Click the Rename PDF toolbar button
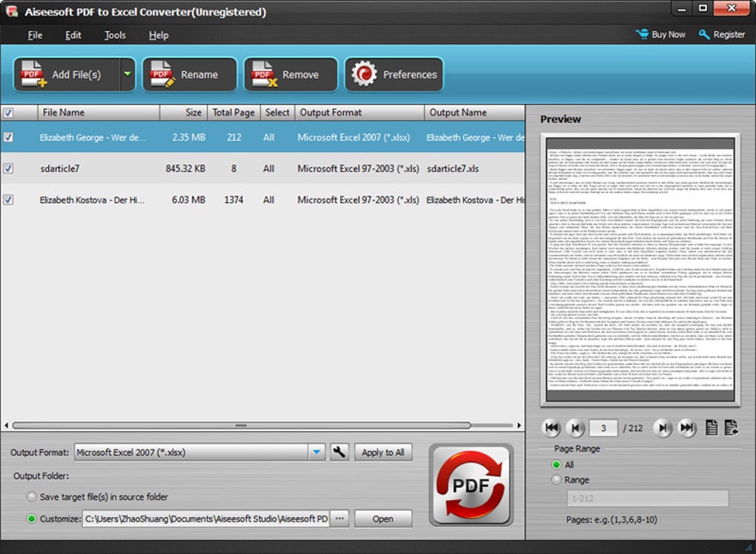This screenshot has height=554, width=756. (190, 74)
